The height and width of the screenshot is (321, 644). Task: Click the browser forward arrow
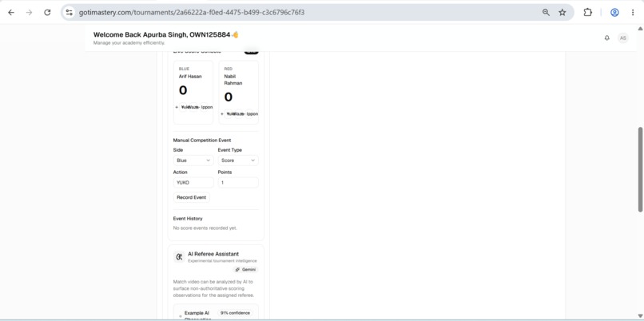coord(29,12)
